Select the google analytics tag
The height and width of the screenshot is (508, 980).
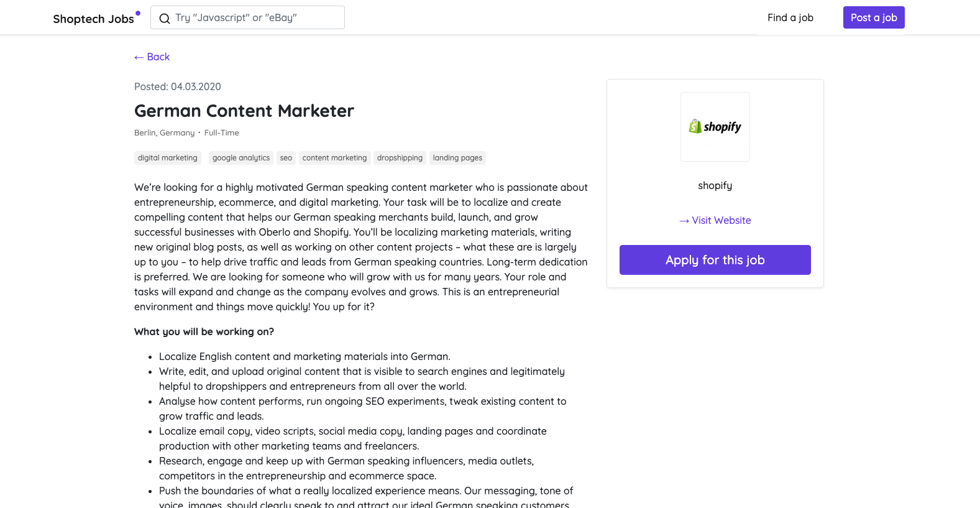click(240, 157)
